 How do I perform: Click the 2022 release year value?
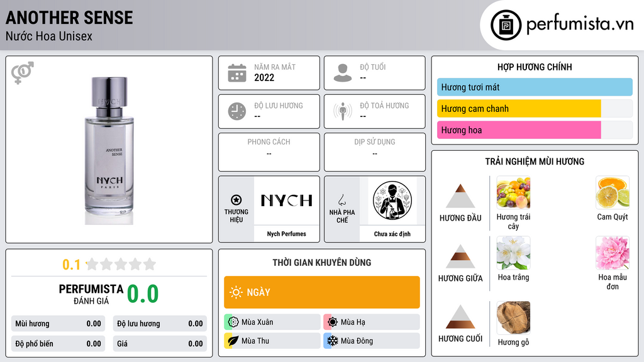264,77
